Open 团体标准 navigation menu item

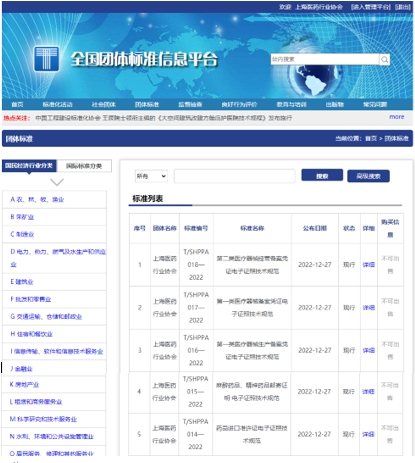(147, 104)
